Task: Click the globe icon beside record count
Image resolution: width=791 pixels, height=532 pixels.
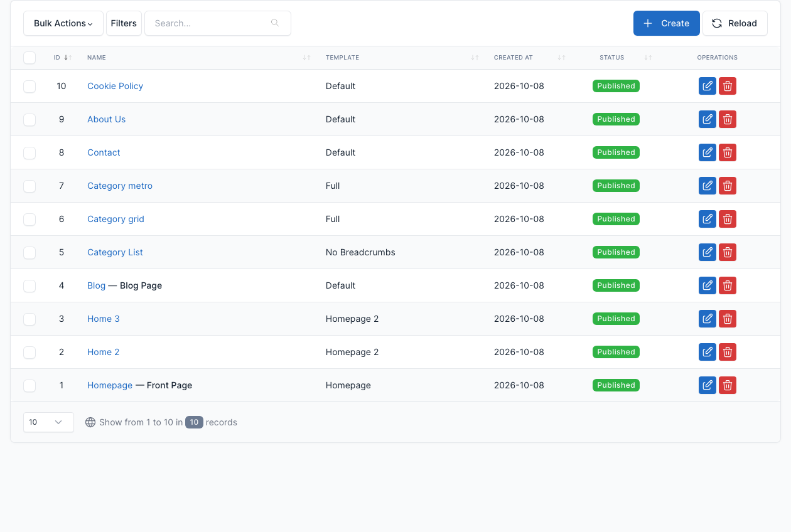Action: (x=90, y=422)
